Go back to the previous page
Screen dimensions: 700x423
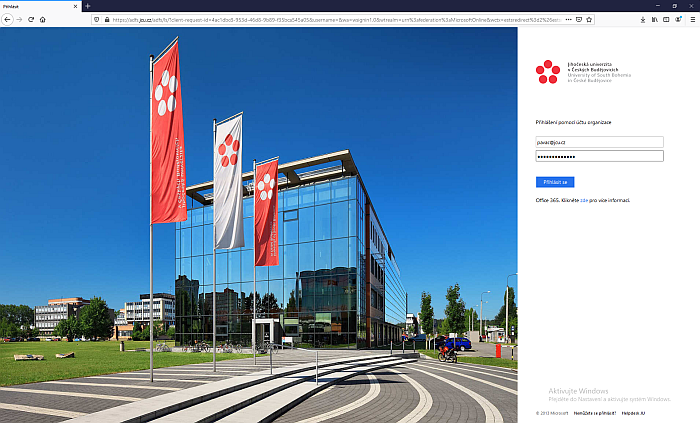(x=7, y=20)
